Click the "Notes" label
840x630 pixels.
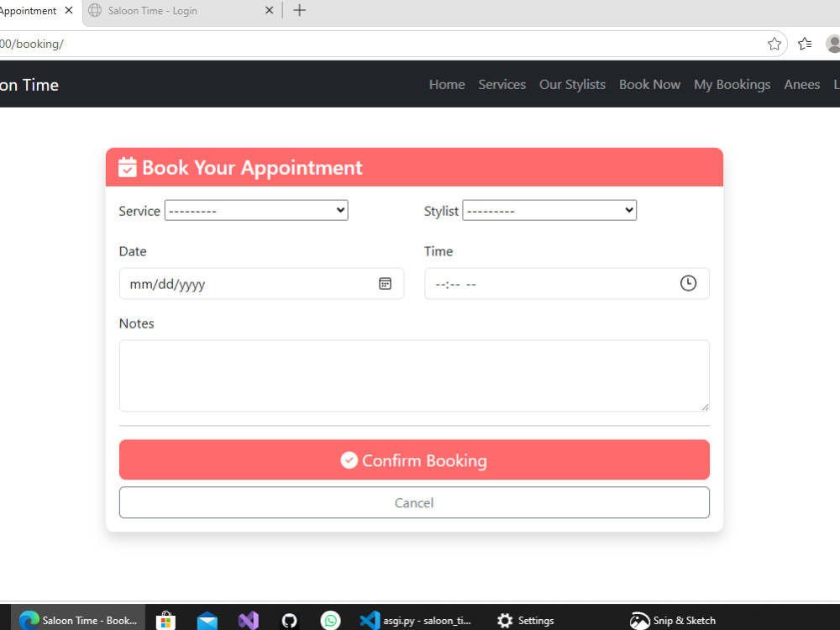[x=137, y=323]
